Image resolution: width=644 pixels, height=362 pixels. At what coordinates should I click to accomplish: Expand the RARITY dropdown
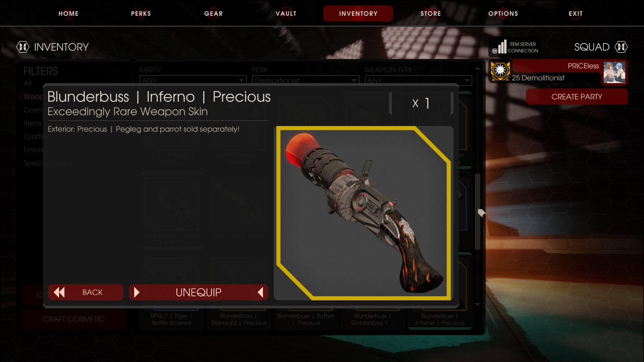coord(193,80)
